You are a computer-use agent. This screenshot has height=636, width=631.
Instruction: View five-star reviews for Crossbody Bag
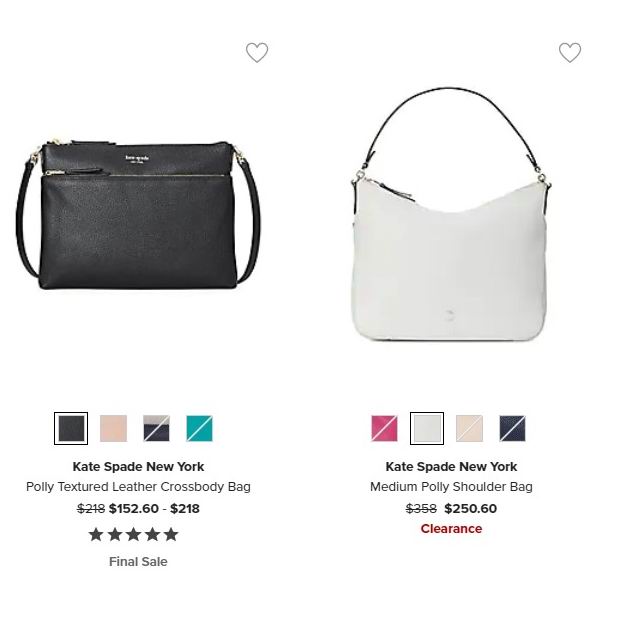pyautogui.click(x=133, y=535)
